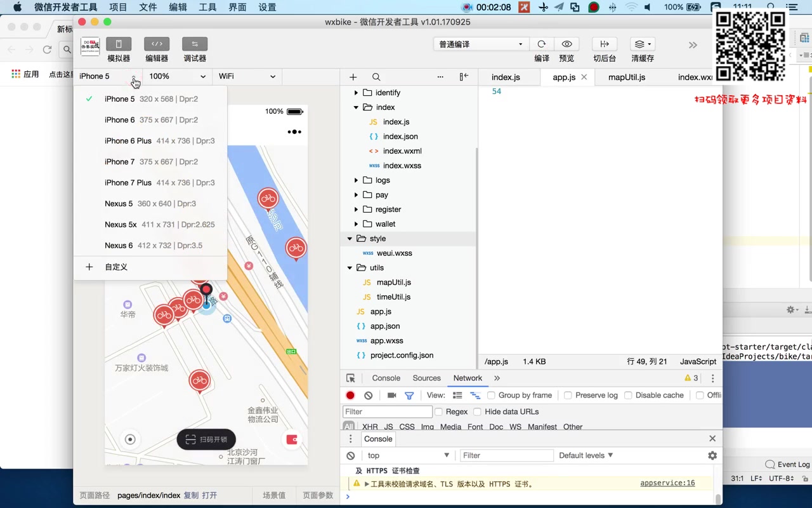
Task: Click the switch-to-background icon
Action: pos(605,44)
